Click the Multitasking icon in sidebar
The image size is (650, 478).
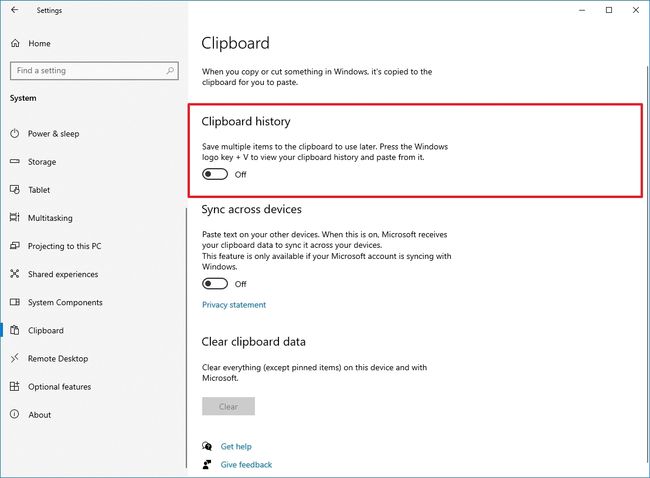coord(15,218)
